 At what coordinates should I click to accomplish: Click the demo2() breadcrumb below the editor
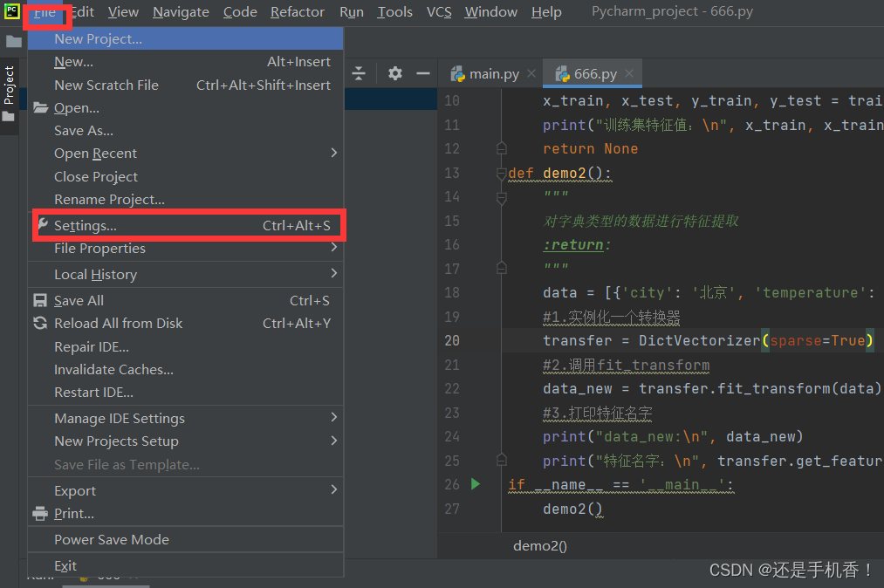539,546
